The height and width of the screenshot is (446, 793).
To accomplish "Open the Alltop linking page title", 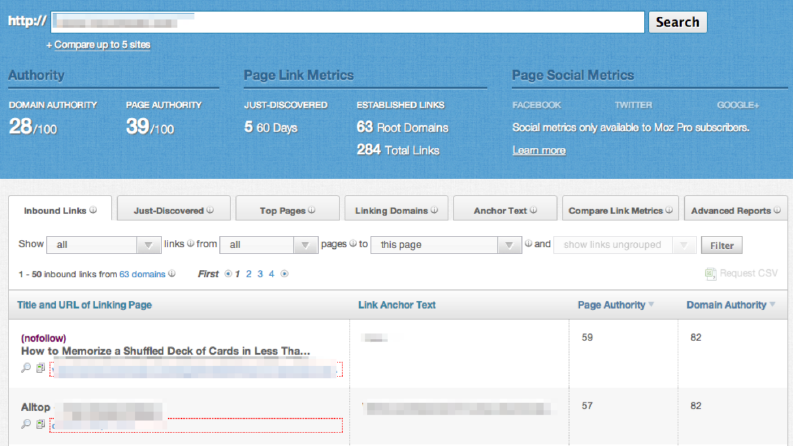I will (x=35, y=407).
